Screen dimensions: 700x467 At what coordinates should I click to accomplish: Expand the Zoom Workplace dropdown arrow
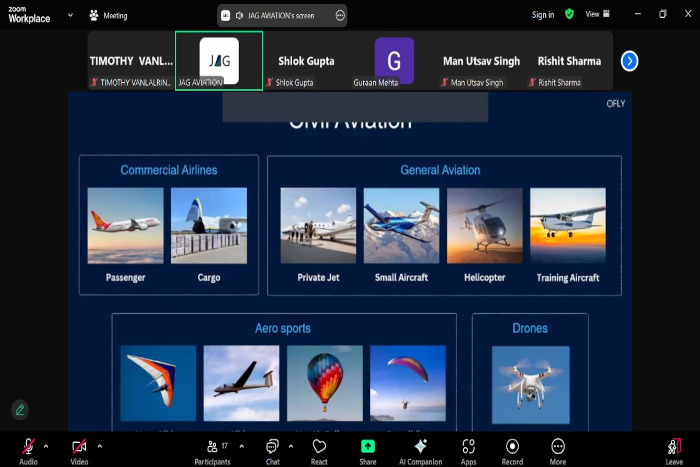pyautogui.click(x=70, y=15)
